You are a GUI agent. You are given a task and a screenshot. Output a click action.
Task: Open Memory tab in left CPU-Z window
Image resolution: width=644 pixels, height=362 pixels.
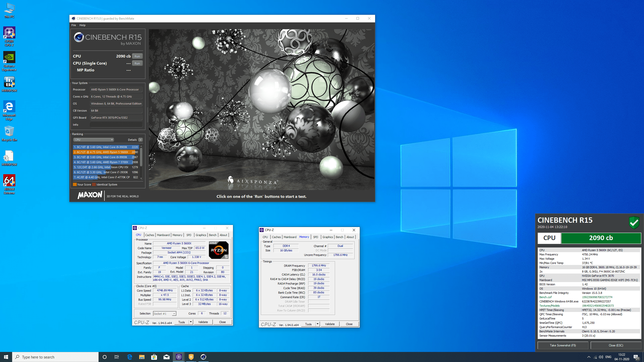(x=177, y=235)
